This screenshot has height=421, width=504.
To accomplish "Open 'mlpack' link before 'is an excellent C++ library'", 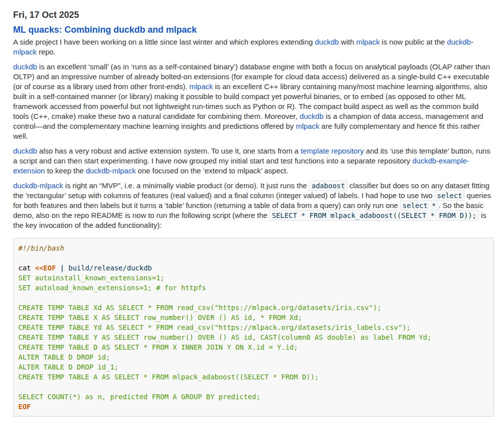I will click(201, 87).
